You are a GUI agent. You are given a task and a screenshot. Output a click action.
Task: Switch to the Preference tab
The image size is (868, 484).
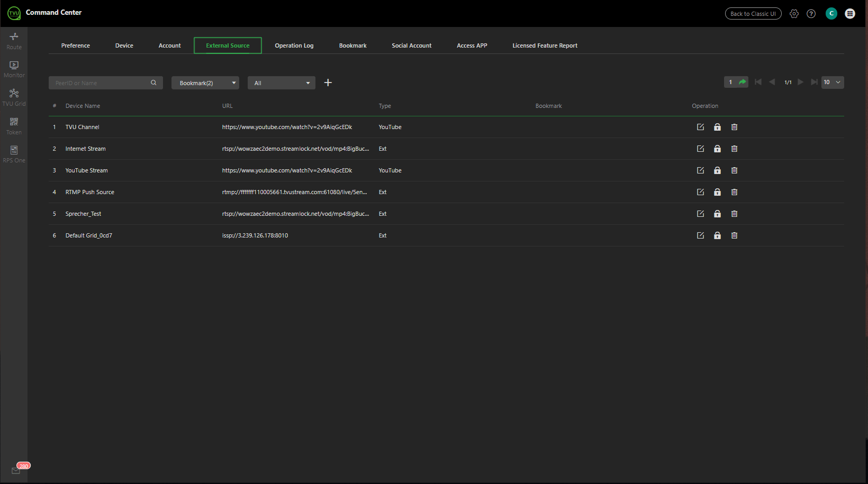[x=76, y=45]
